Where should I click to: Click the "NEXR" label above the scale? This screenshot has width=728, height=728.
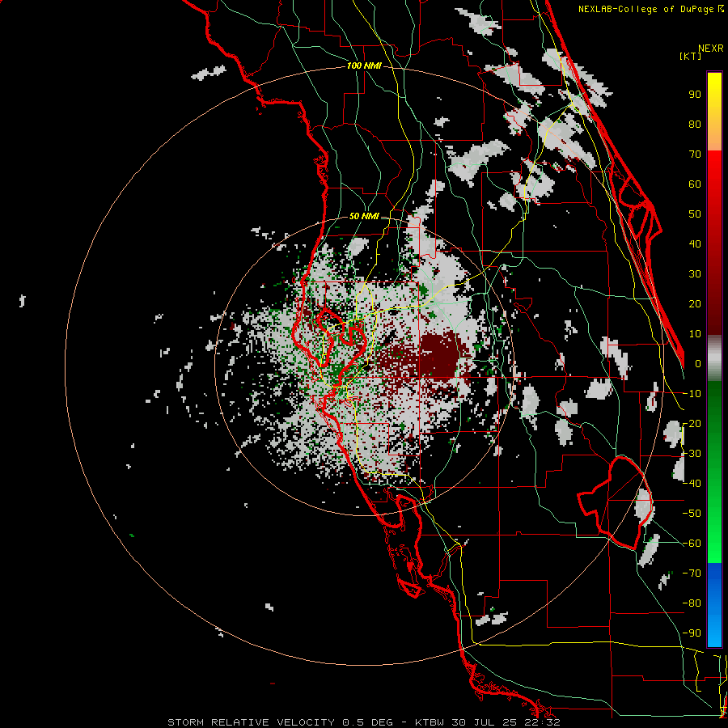(711, 49)
